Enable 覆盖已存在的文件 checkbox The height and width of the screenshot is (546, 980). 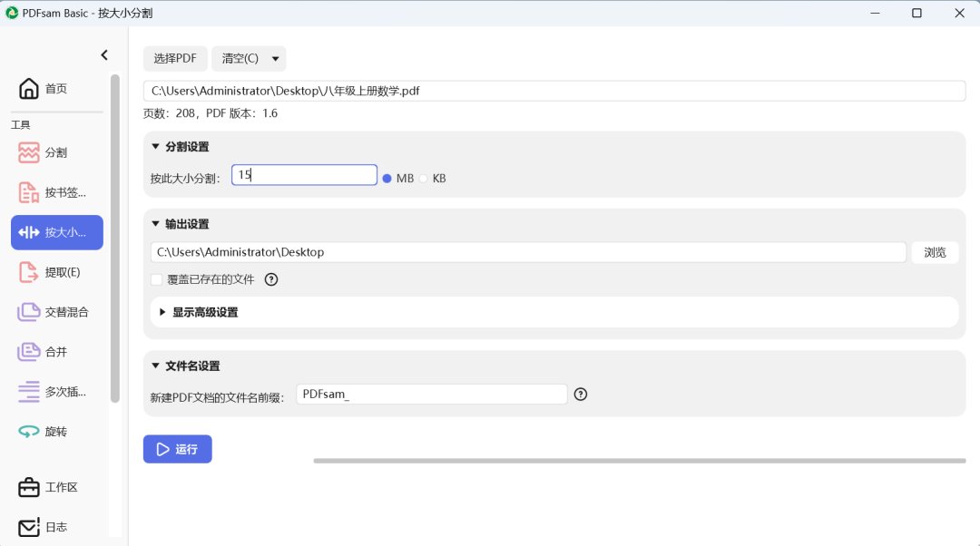click(157, 279)
